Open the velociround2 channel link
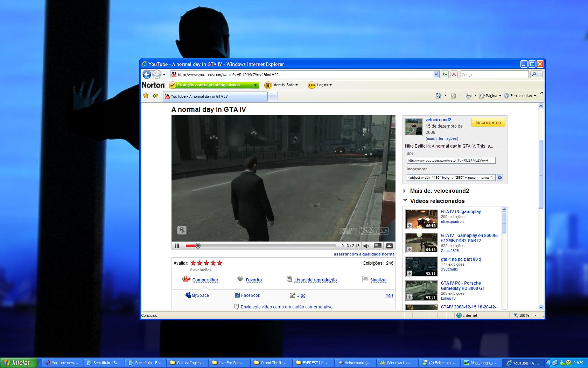 438,120
